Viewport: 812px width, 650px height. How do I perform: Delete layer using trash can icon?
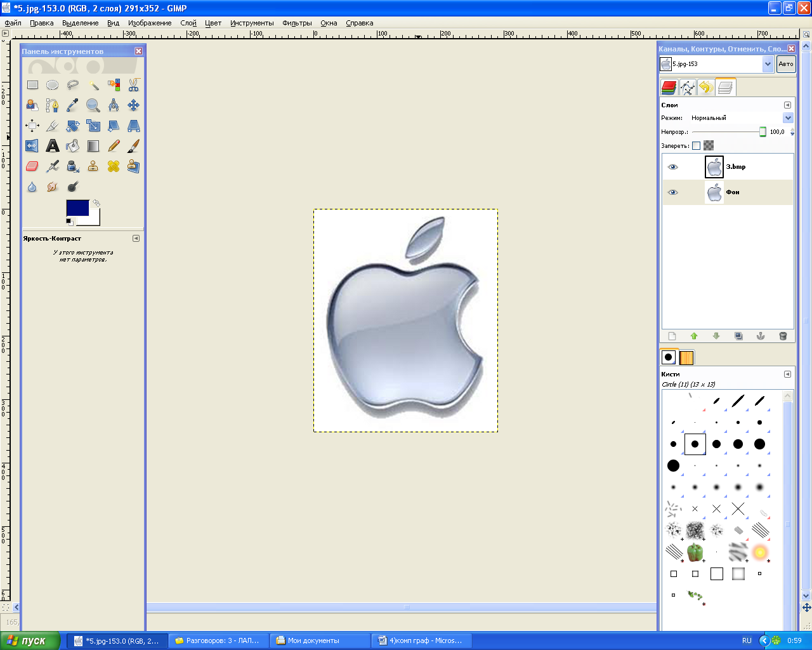(783, 336)
